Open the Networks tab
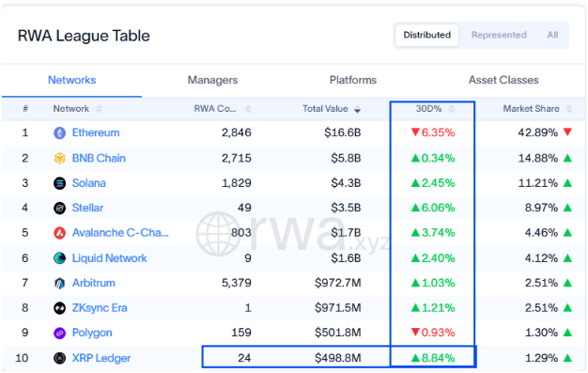Image resolution: width=588 pixels, height=373 pixels. pos(72,80)
